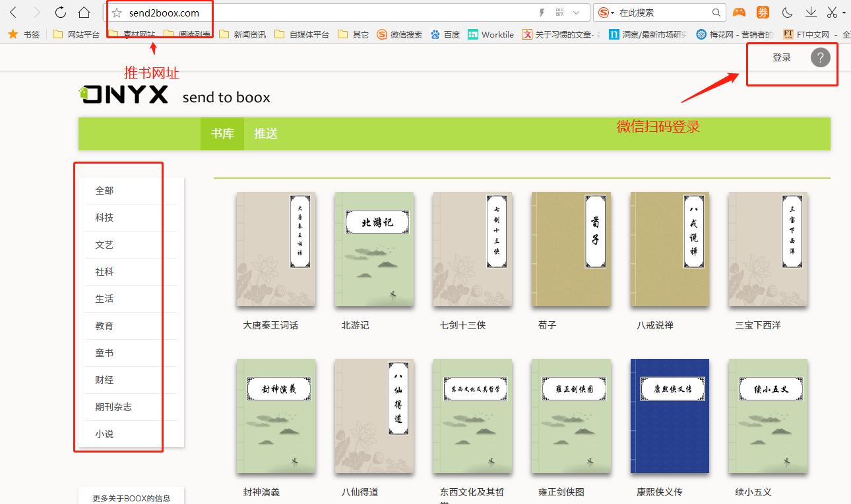Open the 荀子 book cover

571,249
